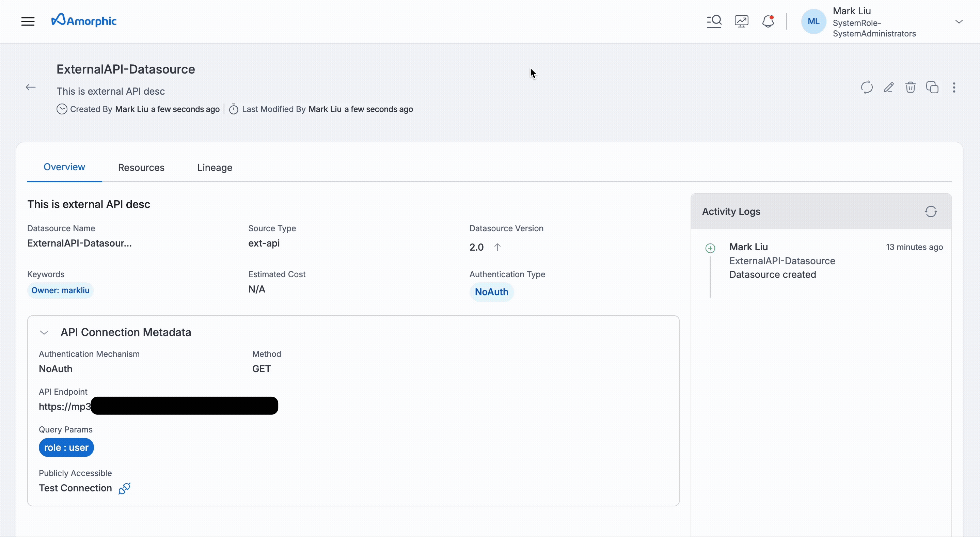Open the Resources tab
The image size is (980, 537).
point(141,167)
